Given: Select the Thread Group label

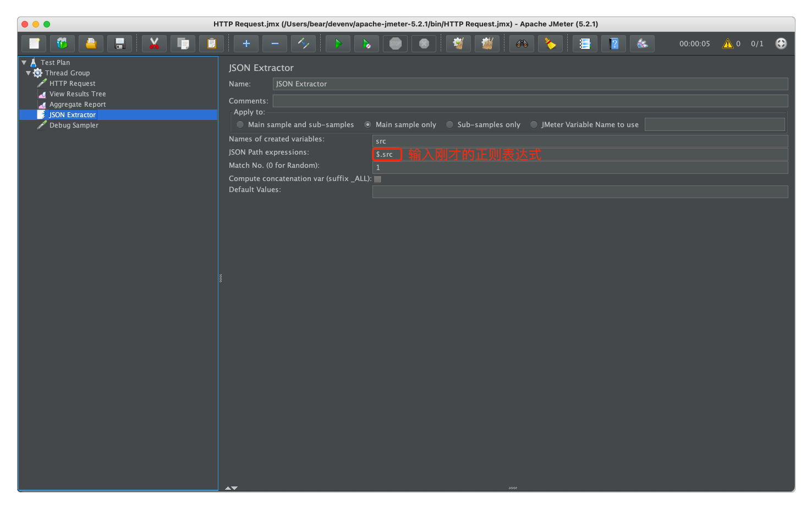Looking at the screenshot, I should pos(67,73).
